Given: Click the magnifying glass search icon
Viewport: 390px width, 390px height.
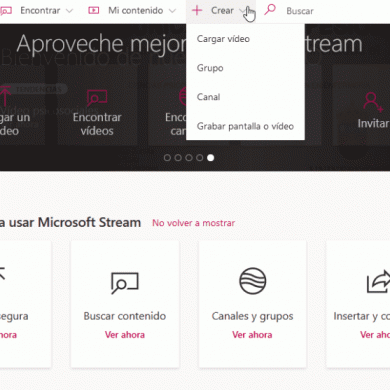Looking at the screenshot, I should click(270, 9).
